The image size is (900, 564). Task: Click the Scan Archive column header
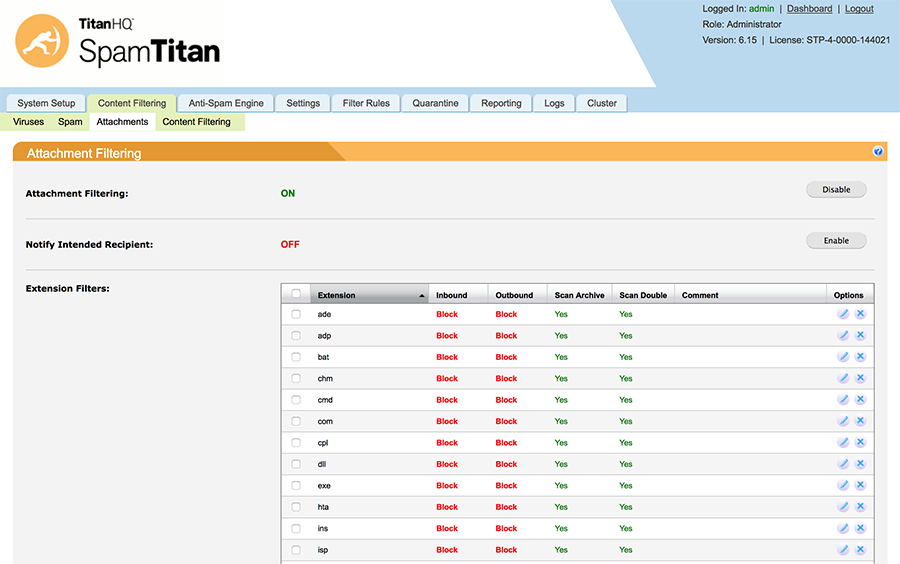pos(579,295)
